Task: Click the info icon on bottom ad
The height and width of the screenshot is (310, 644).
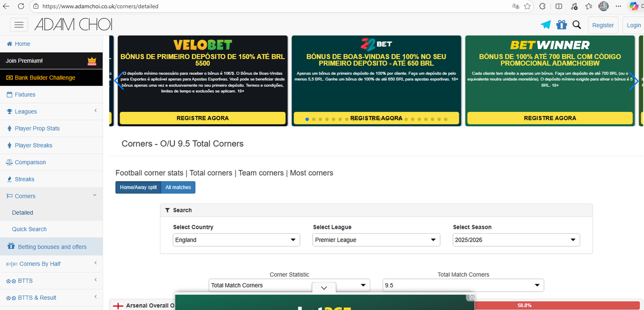Action: [x=472, y=297]
